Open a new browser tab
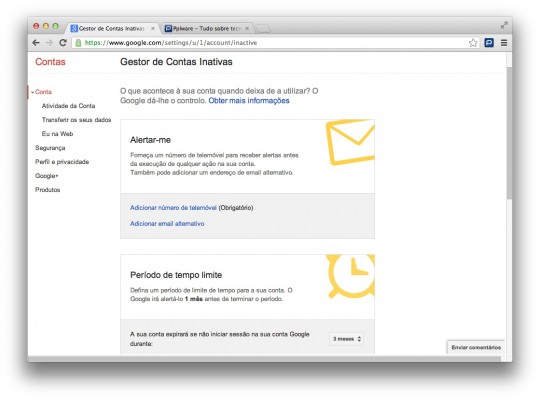The image size is (540, 400). click(x=263, y=29)
